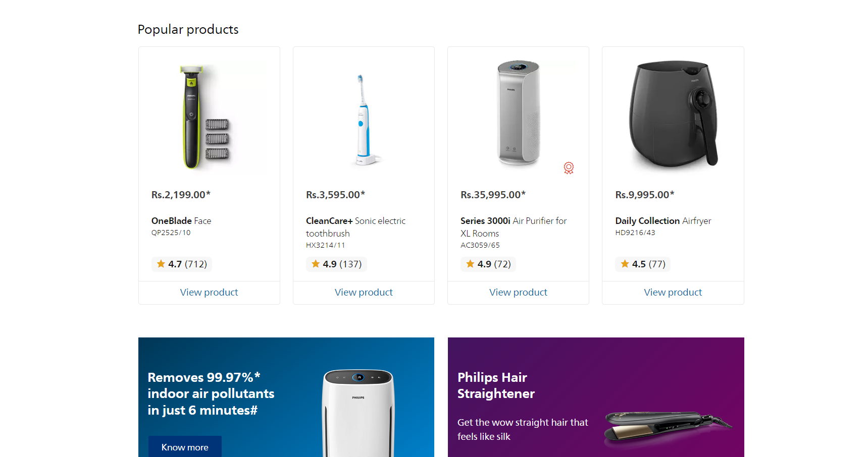Screen dimensions: 868x457
Task: Open the black Airfryer product image
Action: pos(673,114)
